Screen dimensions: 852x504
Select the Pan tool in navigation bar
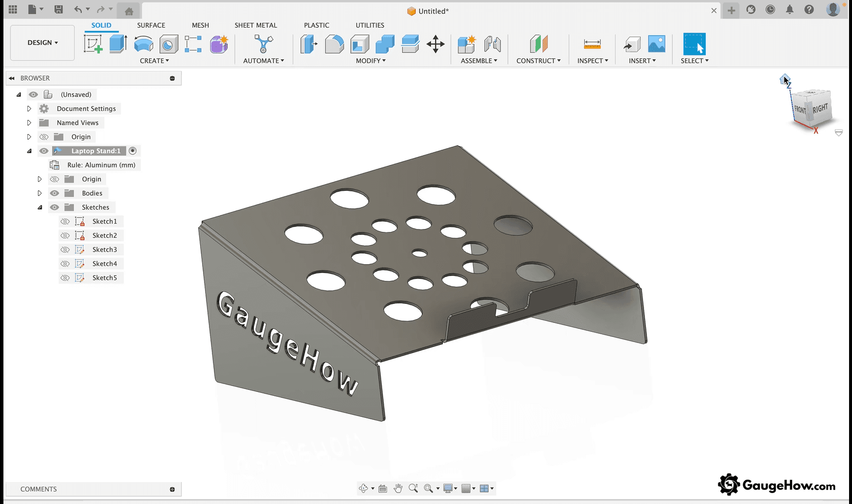pos(398,488)
